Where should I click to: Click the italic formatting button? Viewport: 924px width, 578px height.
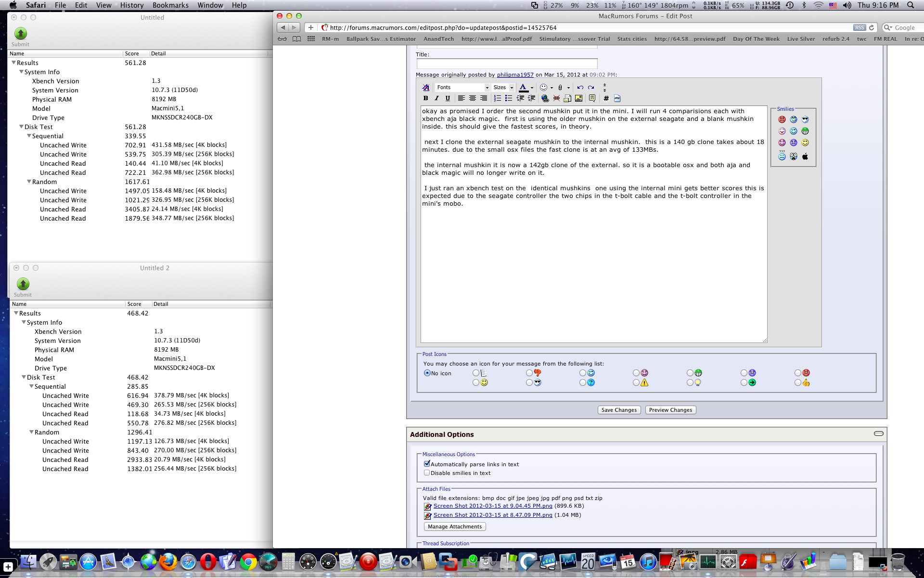(436, 98)
